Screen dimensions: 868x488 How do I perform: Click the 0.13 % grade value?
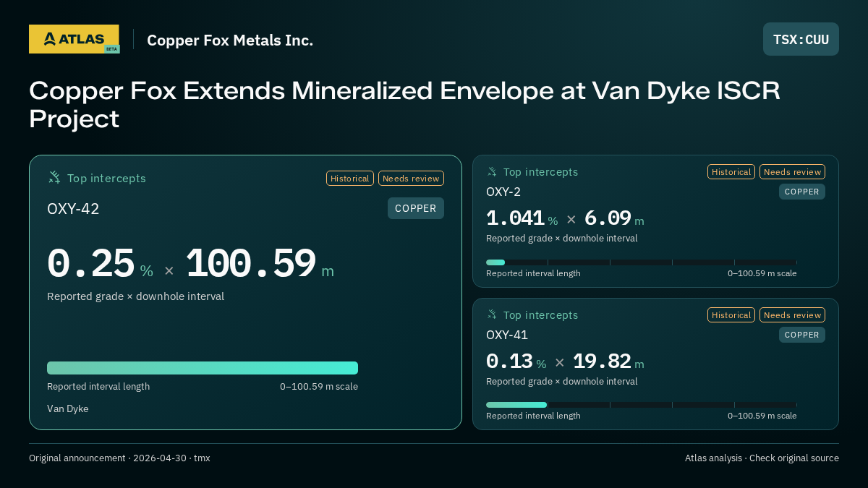coord(516,361)
